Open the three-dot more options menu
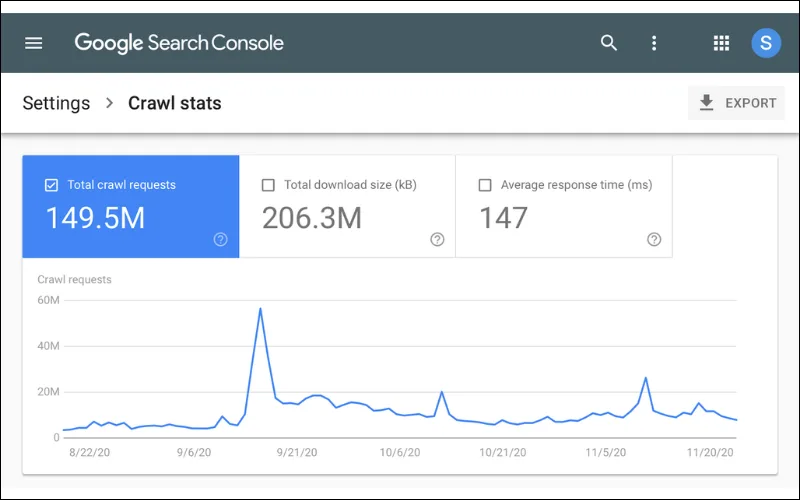 [654, 43]
